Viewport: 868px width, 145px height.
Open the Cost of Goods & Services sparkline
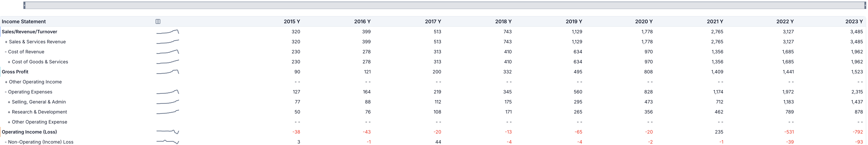(x=167, y=62)
